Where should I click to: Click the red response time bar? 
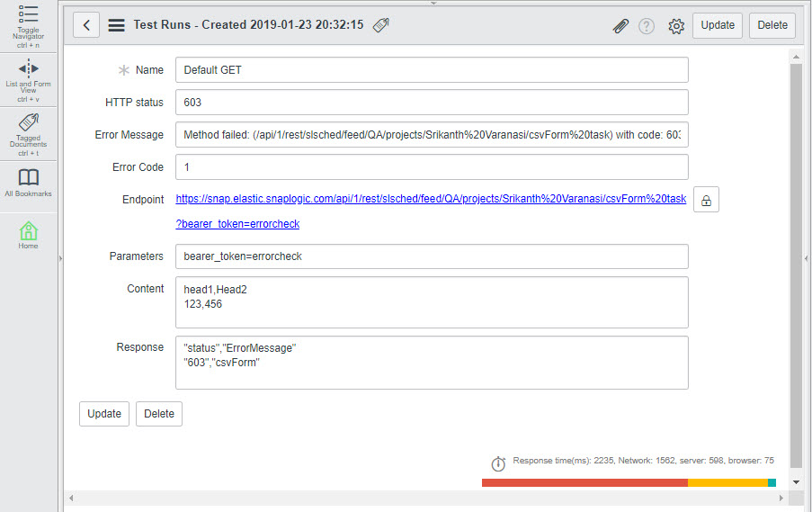coord(584,483)
